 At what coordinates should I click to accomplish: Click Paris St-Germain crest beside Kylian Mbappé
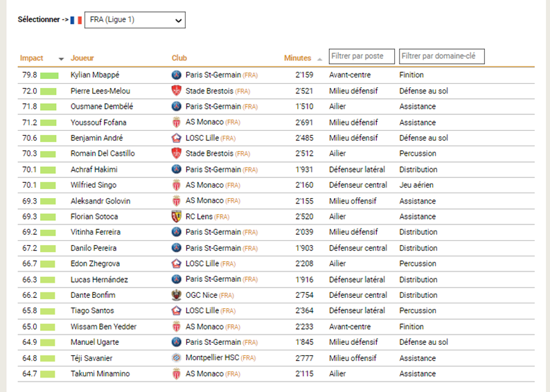click(x=176, y=75)
